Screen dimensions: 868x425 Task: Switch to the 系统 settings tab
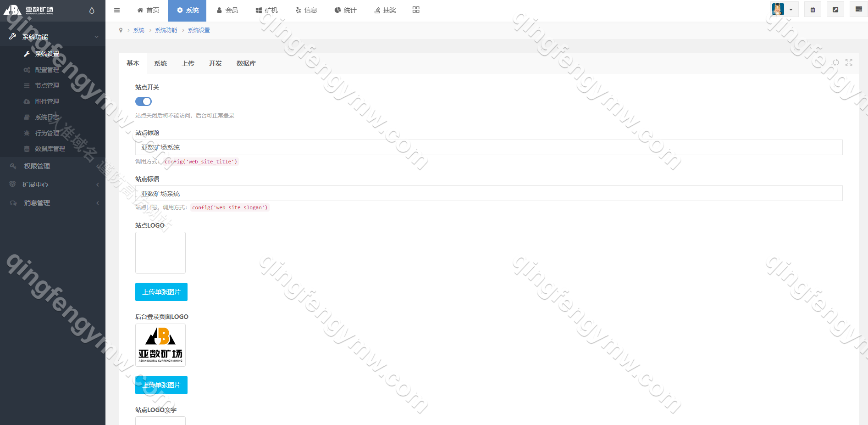(x=160, y=63)
